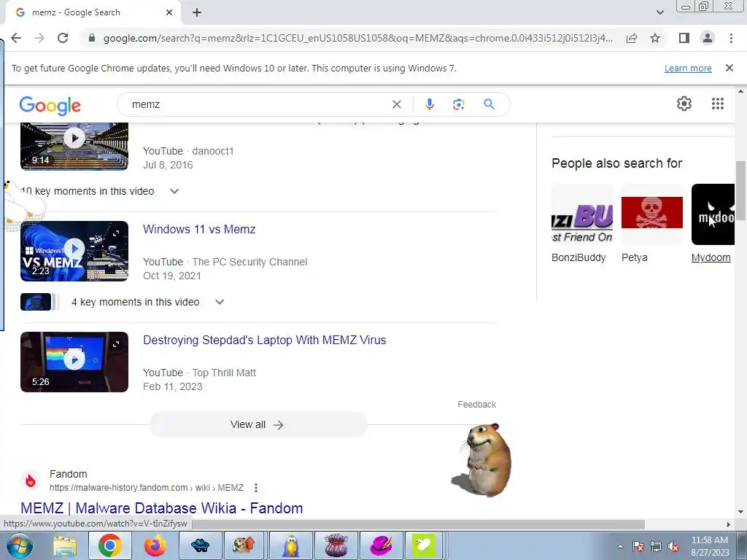
Task: Click the muted volume tray icon
Action: pos(673,547)
